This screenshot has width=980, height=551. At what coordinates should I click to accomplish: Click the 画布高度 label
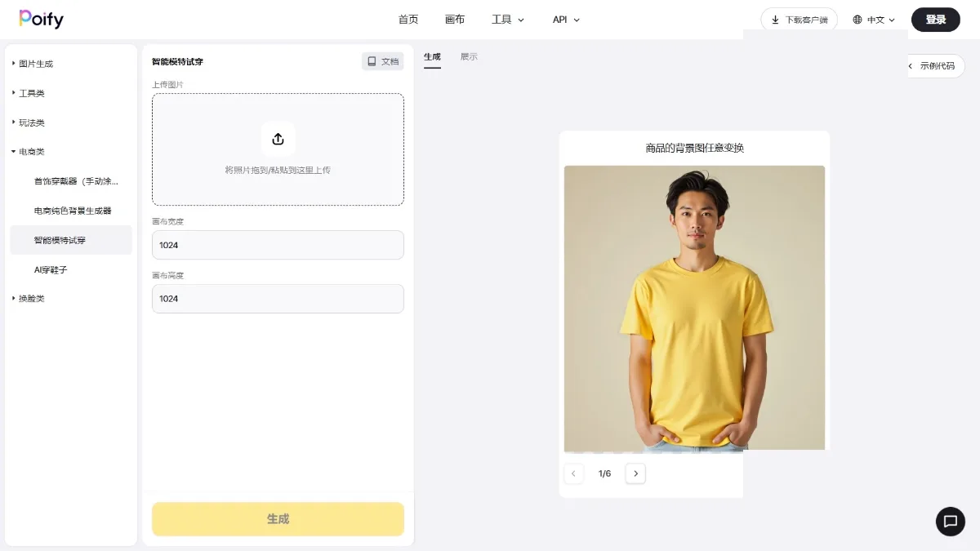pyautogui.click(x=167, y=275)
